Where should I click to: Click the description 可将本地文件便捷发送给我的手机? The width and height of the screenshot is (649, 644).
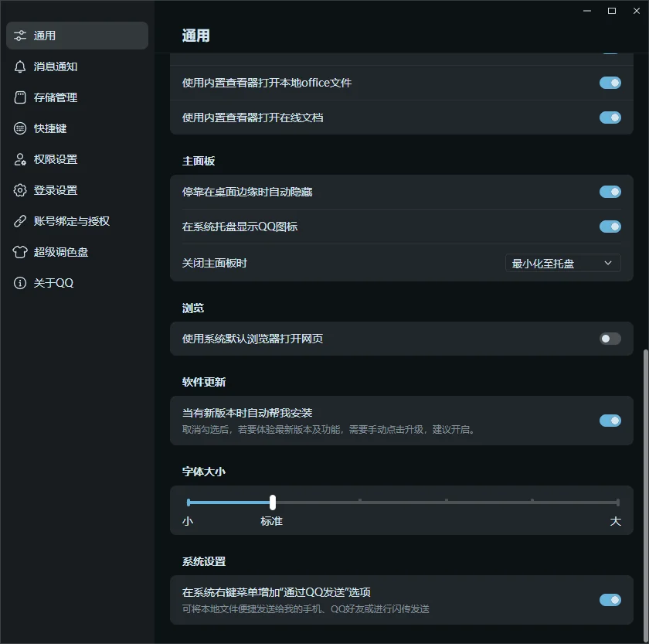click(x=305, y=608)
